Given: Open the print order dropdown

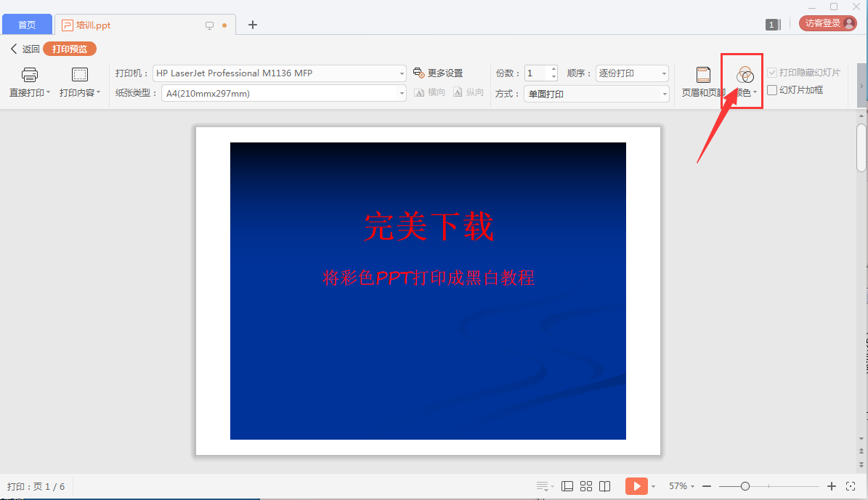Looking at the screenshot, I should (663, 73).
